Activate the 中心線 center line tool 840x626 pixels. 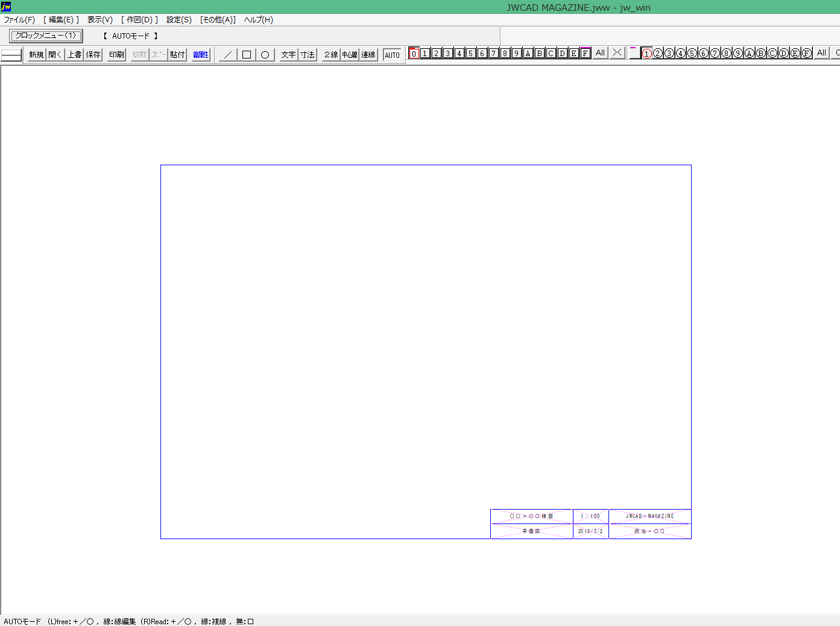click(x=350, y=55)
